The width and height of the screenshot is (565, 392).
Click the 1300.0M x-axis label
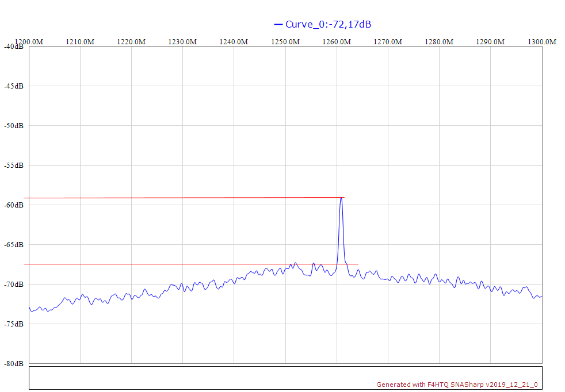point(541,42)
